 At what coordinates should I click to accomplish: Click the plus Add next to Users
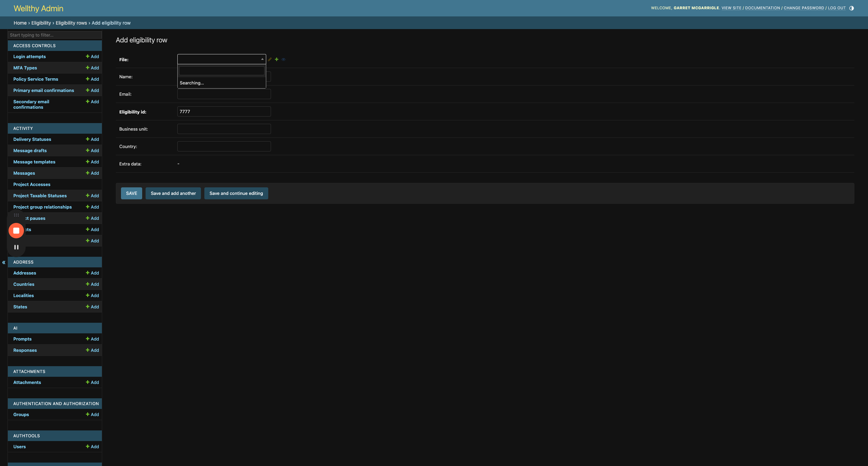point(92,447)
